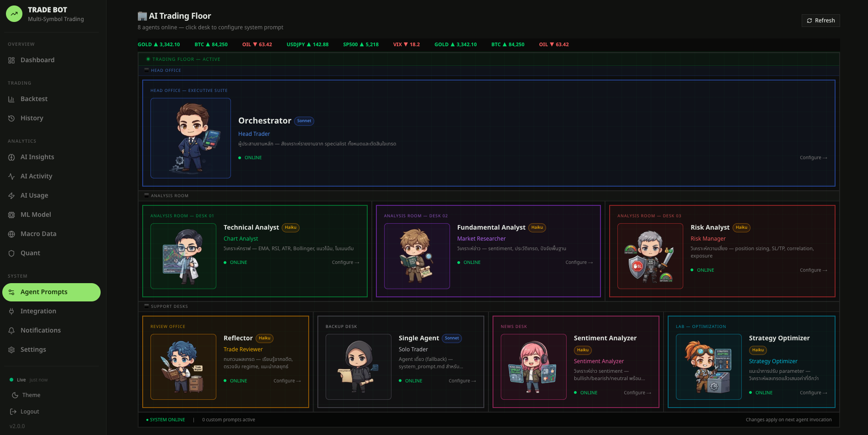Click the TRADING FLOOR — ACTIVE header

click(x=183, y=59)
